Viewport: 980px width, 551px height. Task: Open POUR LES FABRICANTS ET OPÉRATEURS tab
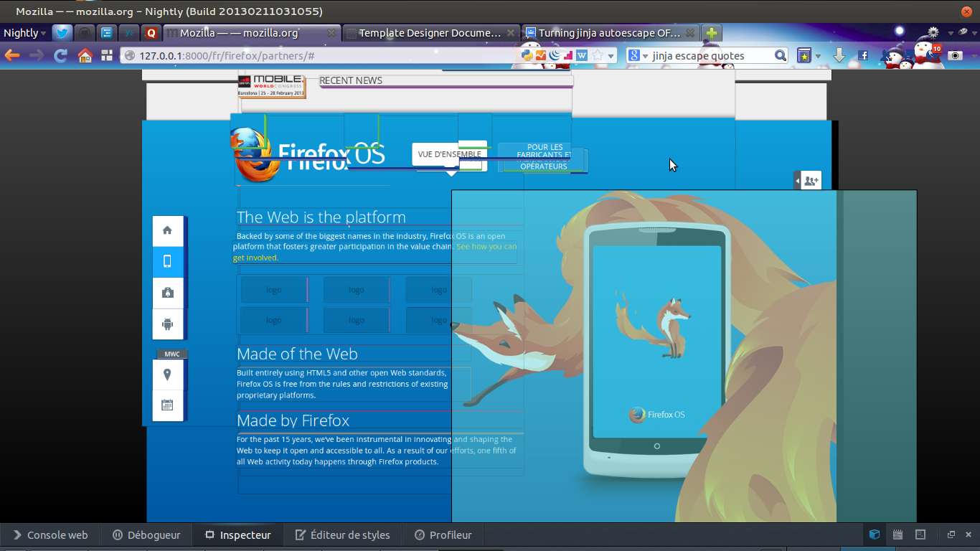click(x=544, y=156)
